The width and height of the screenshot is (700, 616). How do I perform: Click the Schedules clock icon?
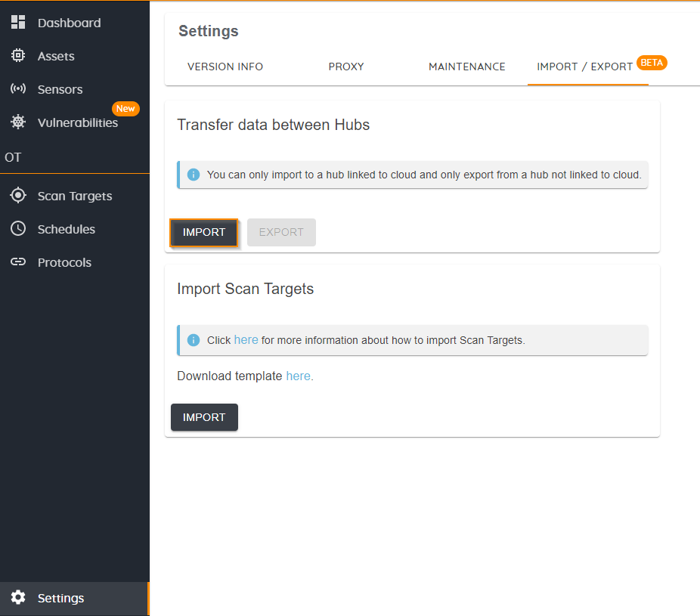coord(18,229)
